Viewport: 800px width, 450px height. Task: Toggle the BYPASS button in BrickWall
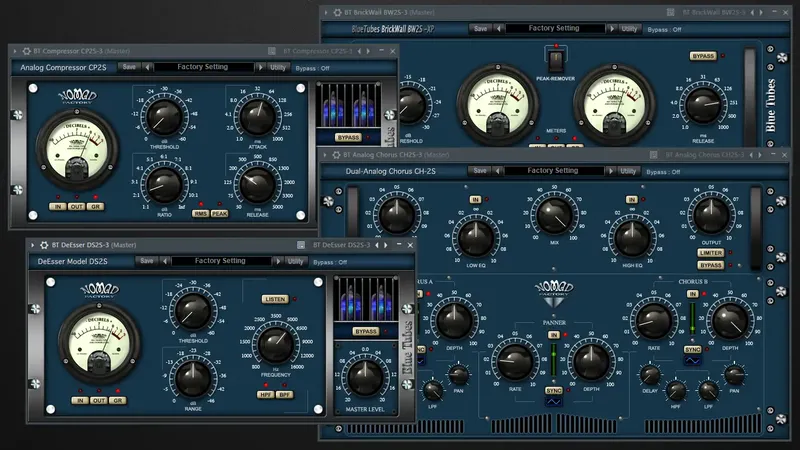[703, 56]
